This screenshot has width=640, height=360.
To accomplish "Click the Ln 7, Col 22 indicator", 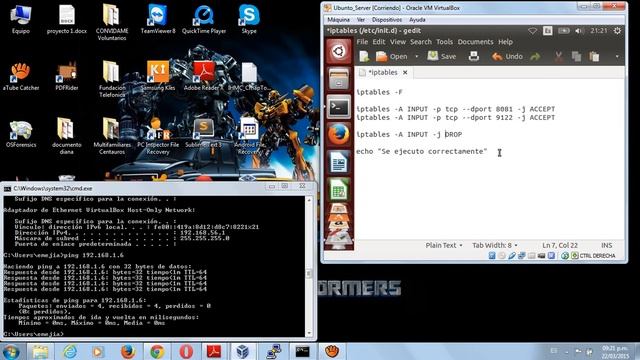I will [560, 245].
